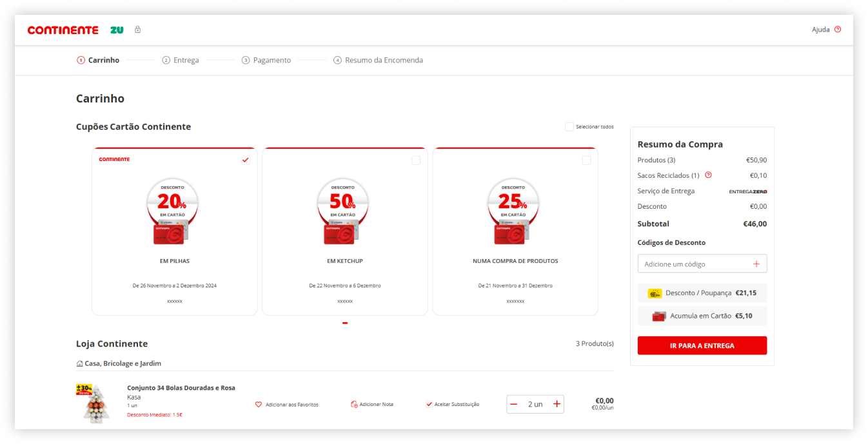Screen dimensions: 868x444
Task: Increase quantity with plus button
Action: 557,404
